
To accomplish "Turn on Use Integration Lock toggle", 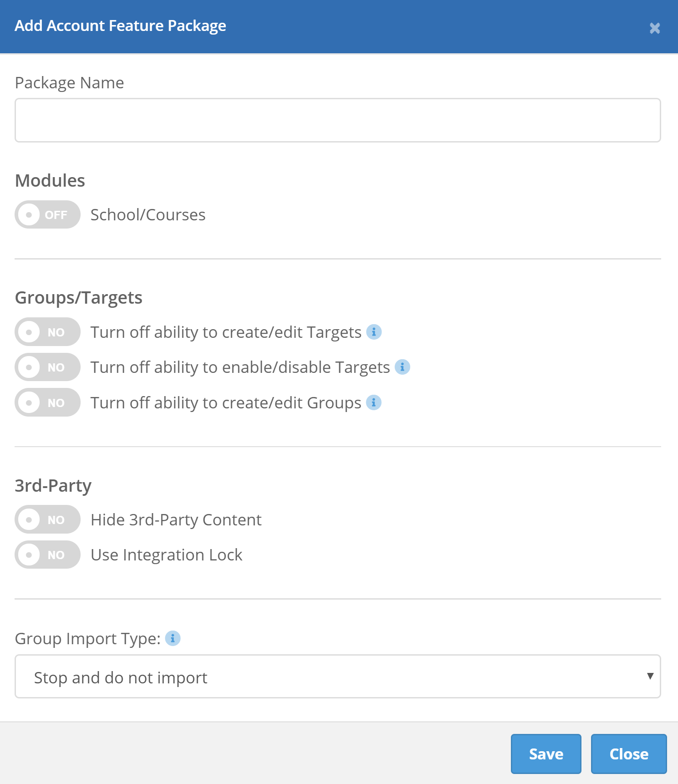I will pos(47,555).
